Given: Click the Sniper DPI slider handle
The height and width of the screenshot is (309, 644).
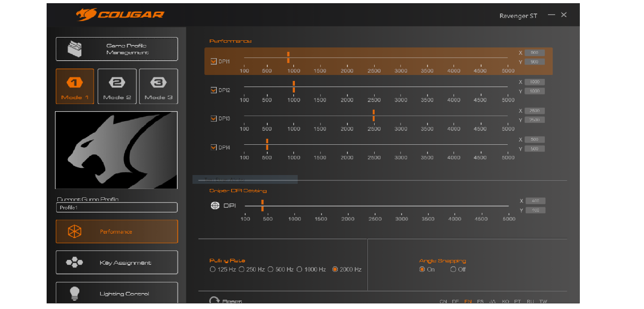Looking at the screenshot, I should (262, 206).
